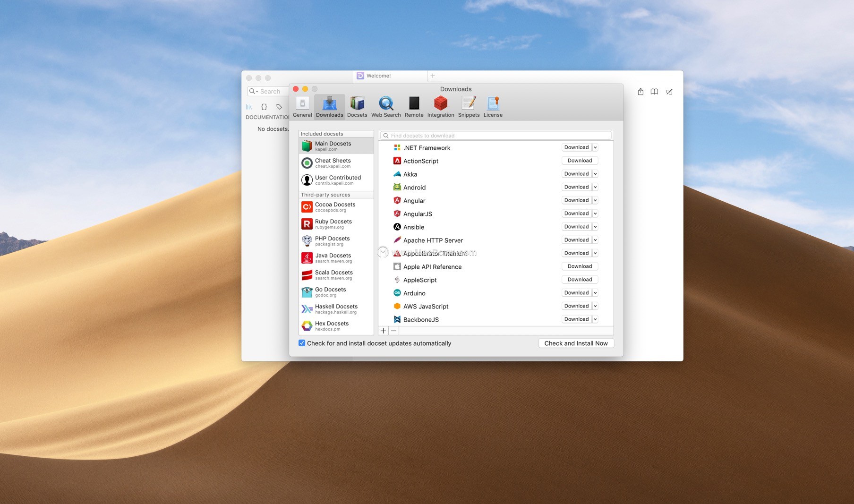Viewport: 854px width, 504px height.
Task: Download the AWS JavaScript docset
Action: pyautogui.click(x=577, y=306)
